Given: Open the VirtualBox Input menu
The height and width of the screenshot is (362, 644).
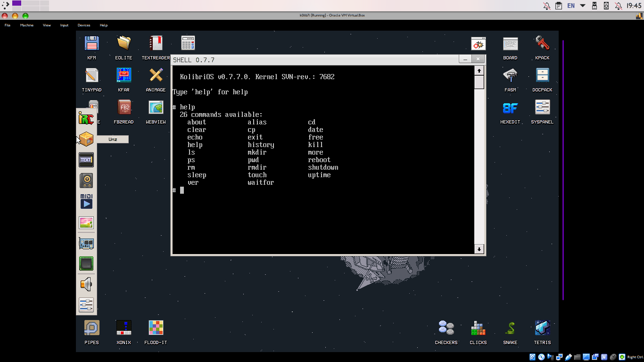Looking at the screenshot, I should pos(64,25).
